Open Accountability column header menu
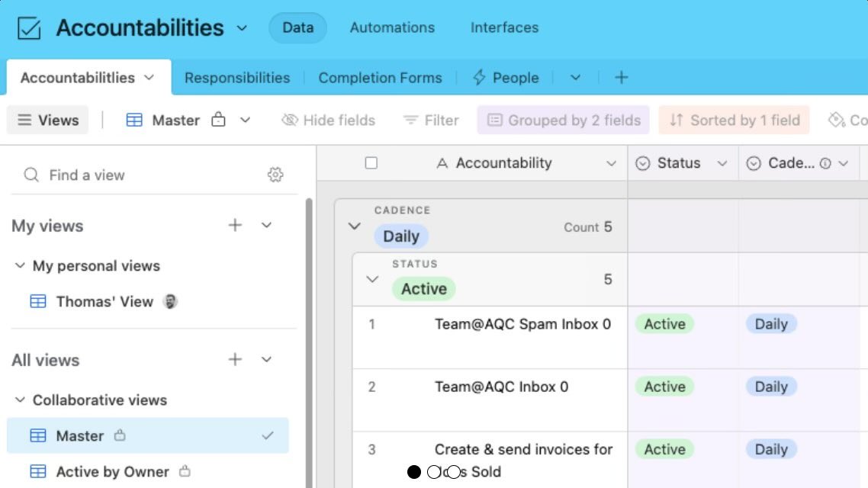Viewport: 868px width, 488px height. click(611, 164)
